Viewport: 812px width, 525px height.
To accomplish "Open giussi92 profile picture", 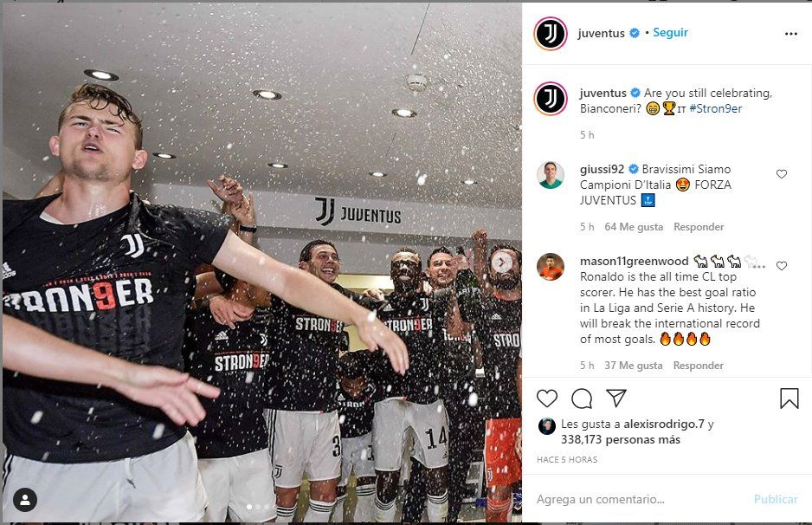I will 550,175.
